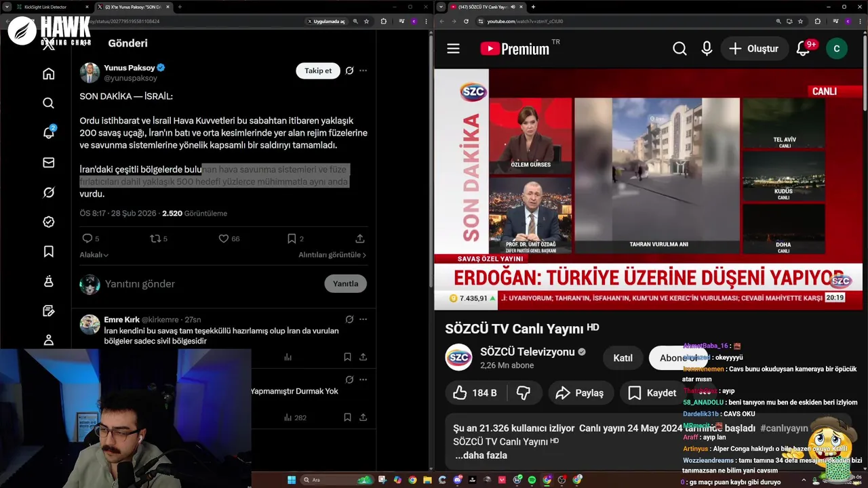
Task: Open X messages envelope icon
Action: tap(48, 163)
